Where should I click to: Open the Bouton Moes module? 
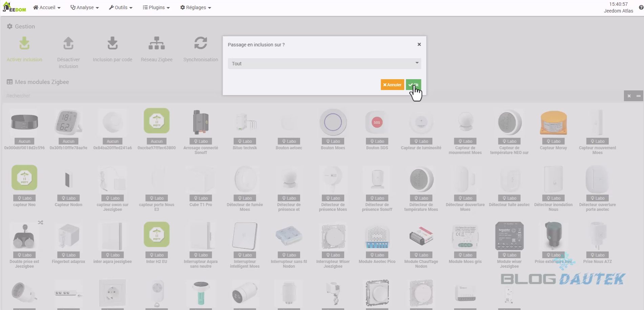coord(333,130)
